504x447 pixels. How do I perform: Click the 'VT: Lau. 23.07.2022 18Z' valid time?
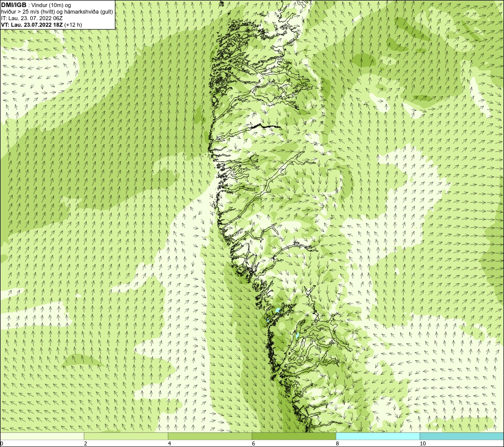tap(32, 25)
